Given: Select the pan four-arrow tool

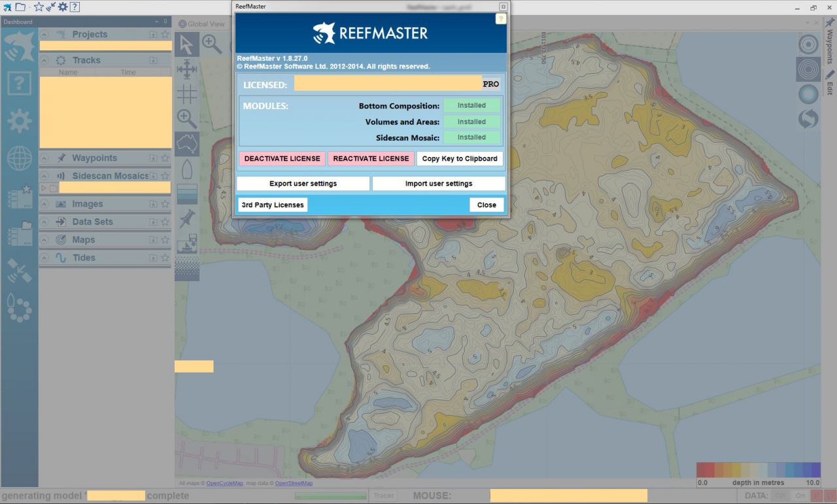Looking at the screenshot, I should click(x=187, y=69).
